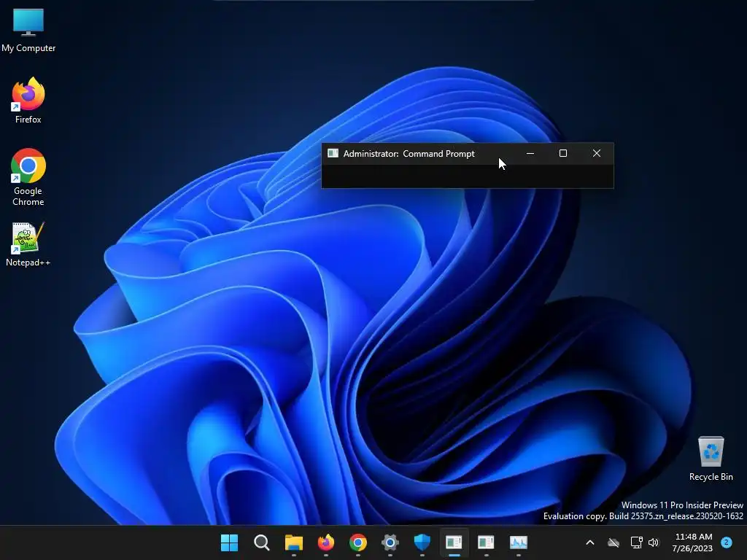Open the notification badge showing 2
This screenshot has width=747, height=560.
pyautogui.click(x=727, y=542)
